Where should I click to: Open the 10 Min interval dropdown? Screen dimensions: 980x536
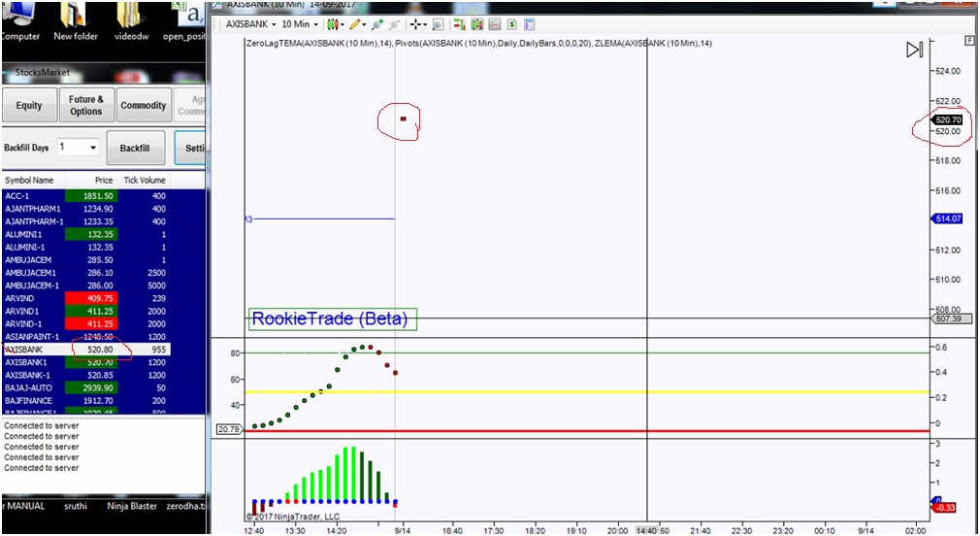coord(300,24)
